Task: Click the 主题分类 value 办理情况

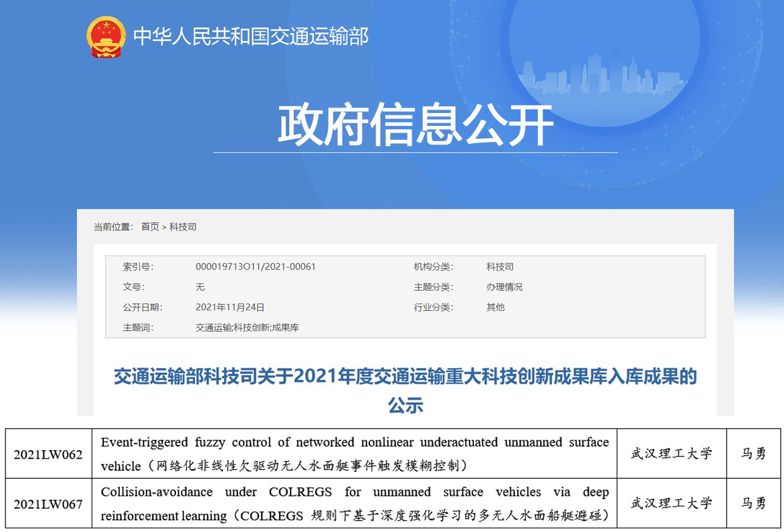Action: (x=504, y=287)
